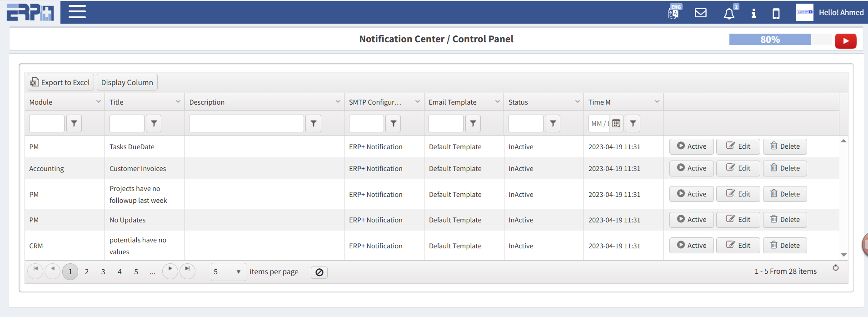868x317 pixels.
Task: Activate the No Updates notification
Action: [691, 220]
